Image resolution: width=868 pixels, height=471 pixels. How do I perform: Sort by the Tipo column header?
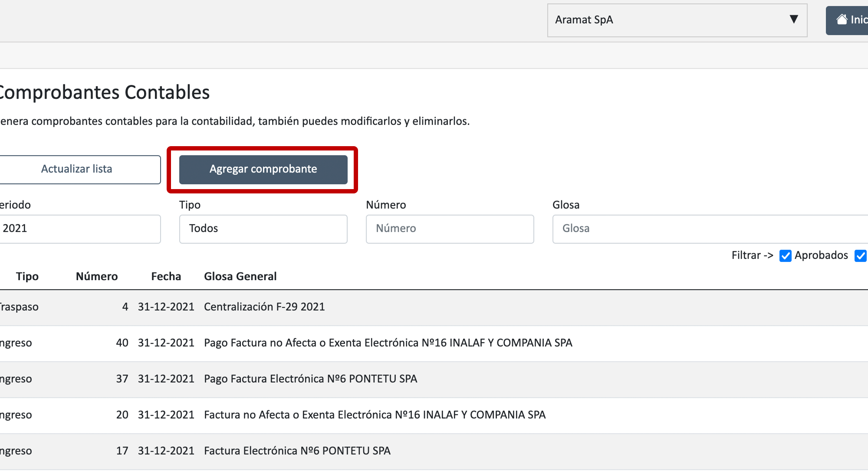(x=27, y=276)
